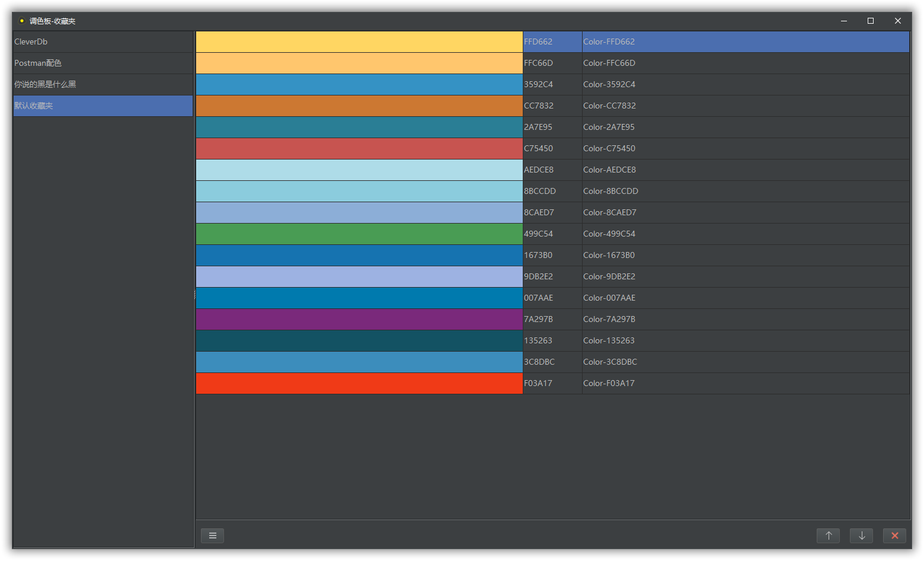Select the 007AAE blue swatch
Screen dimensions: 924x561
[359, 298]
